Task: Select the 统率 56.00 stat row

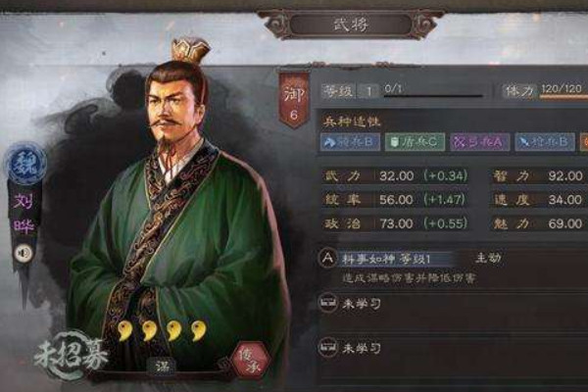Action: click(396, 200)
